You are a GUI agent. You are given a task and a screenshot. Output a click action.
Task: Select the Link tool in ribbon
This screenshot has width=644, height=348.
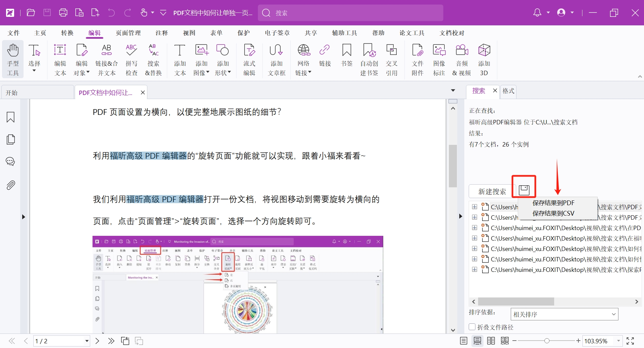325,56
